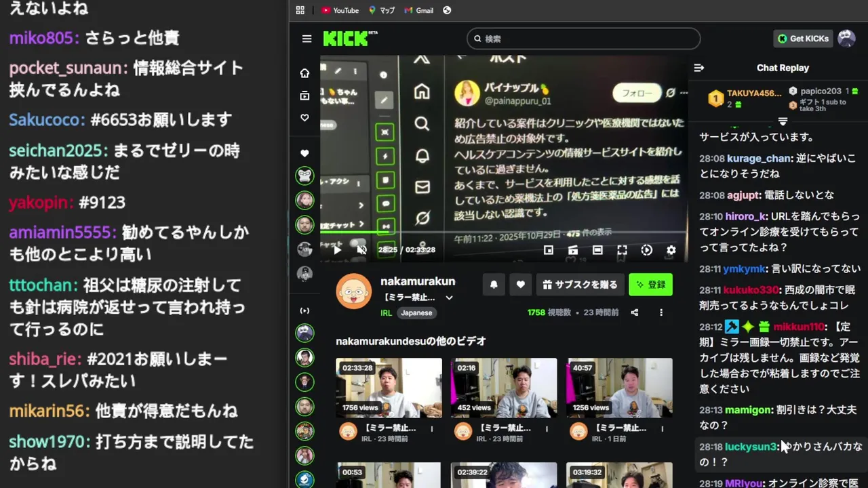
Task: Focus the 検索 search field
Action: (x=583, y=39)
